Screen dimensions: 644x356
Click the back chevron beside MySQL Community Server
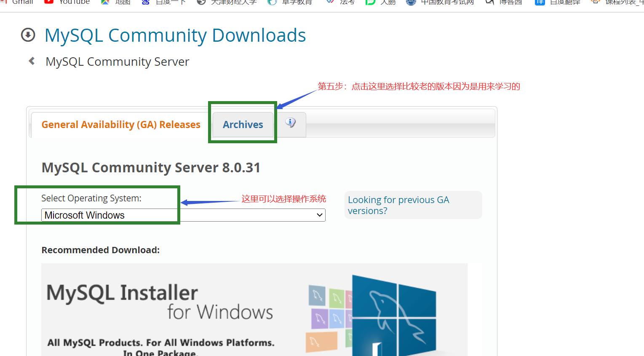32,61
